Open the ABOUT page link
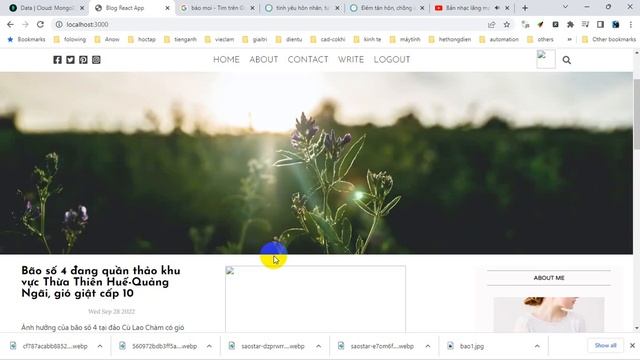 pos(264,60)
